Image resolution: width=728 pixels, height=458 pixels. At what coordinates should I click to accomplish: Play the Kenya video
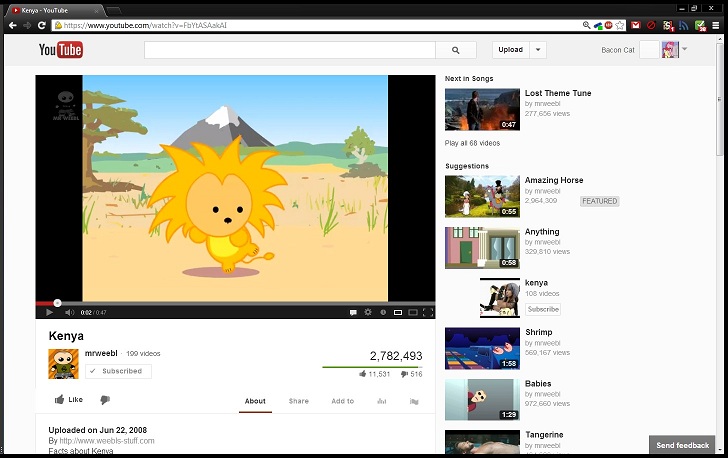(49, 312)
